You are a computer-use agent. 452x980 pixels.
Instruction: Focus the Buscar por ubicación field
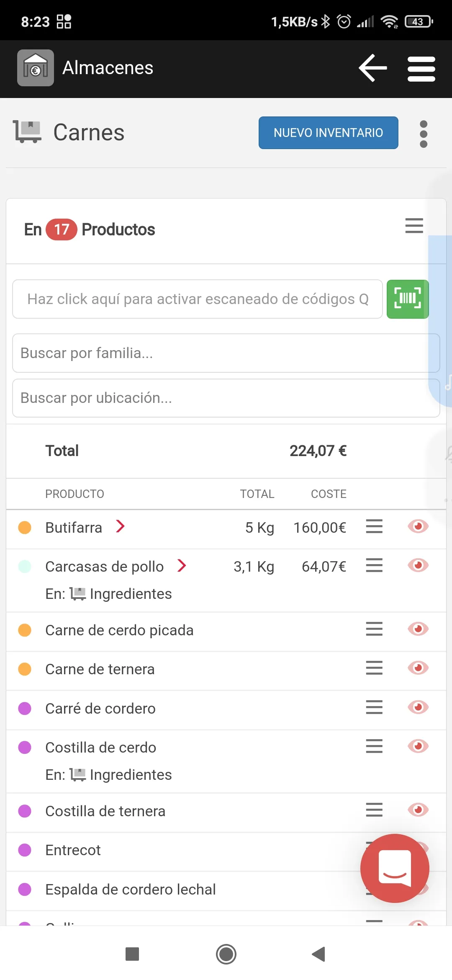pyautogui.click(x=226, y=398)
